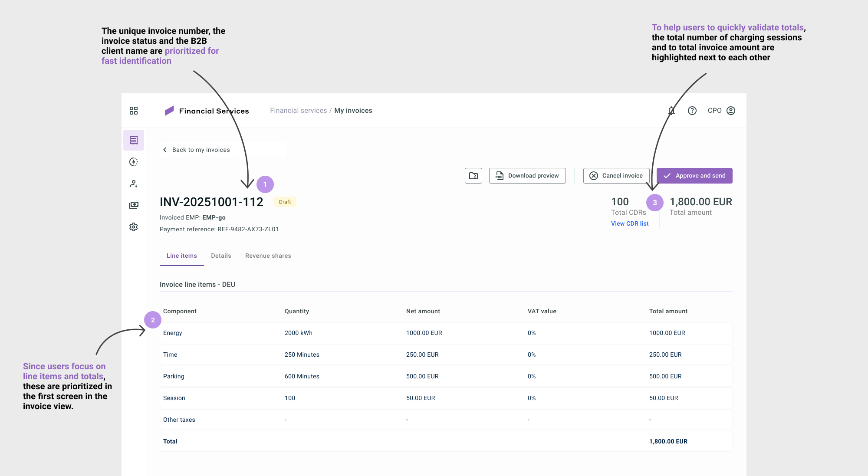868x476 pixels.
Task: Click Financial services breadcrumb
Action: tap(299, 111)
